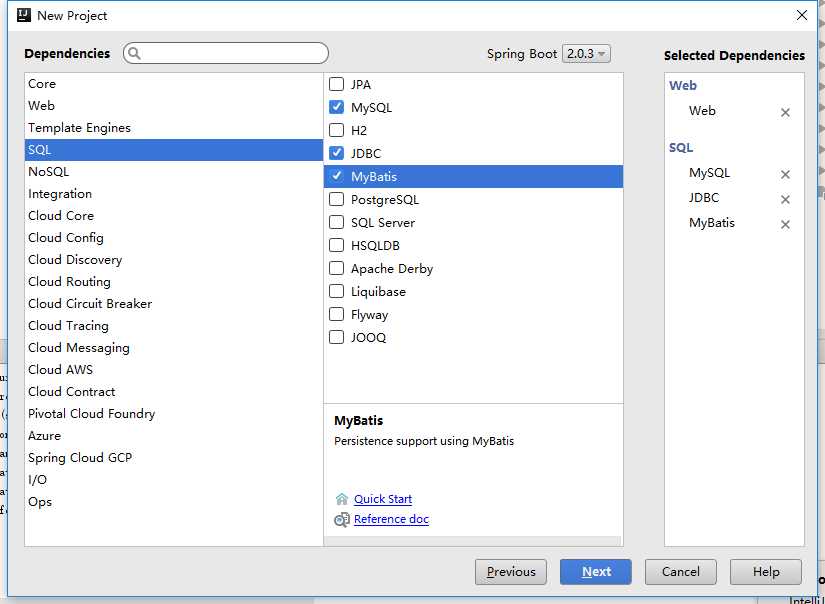Image resolution: width=825 pixels, height=604 pixels.
Task: Click the IntelliJ logo in the title bar
Action: pos(24,15)
